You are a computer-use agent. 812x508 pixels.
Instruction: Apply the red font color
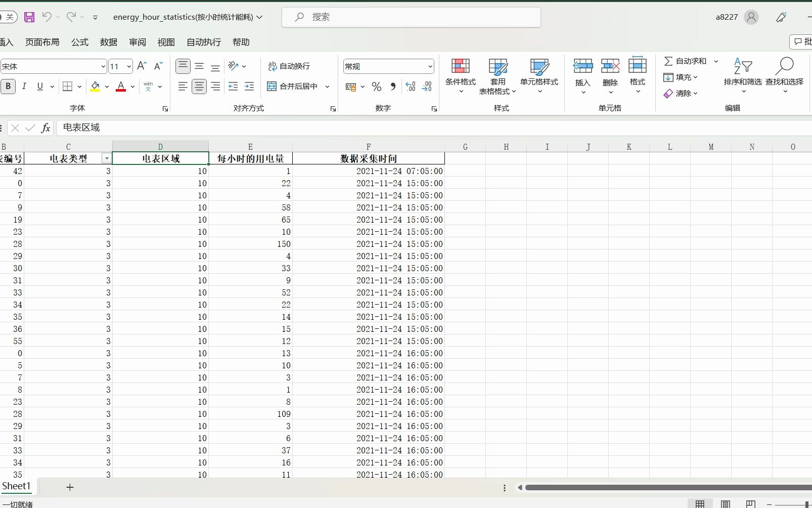point(121,87)
